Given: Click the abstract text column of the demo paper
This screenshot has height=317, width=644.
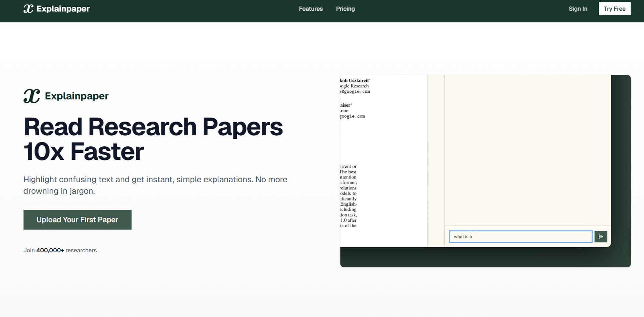Looking at the screenshot, I should tap(349, 196).
